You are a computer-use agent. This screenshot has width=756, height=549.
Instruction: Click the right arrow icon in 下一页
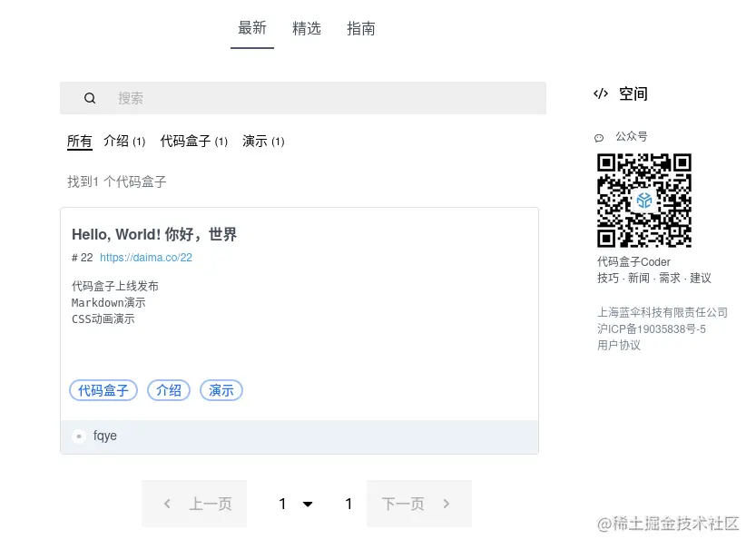coord(447,503)
